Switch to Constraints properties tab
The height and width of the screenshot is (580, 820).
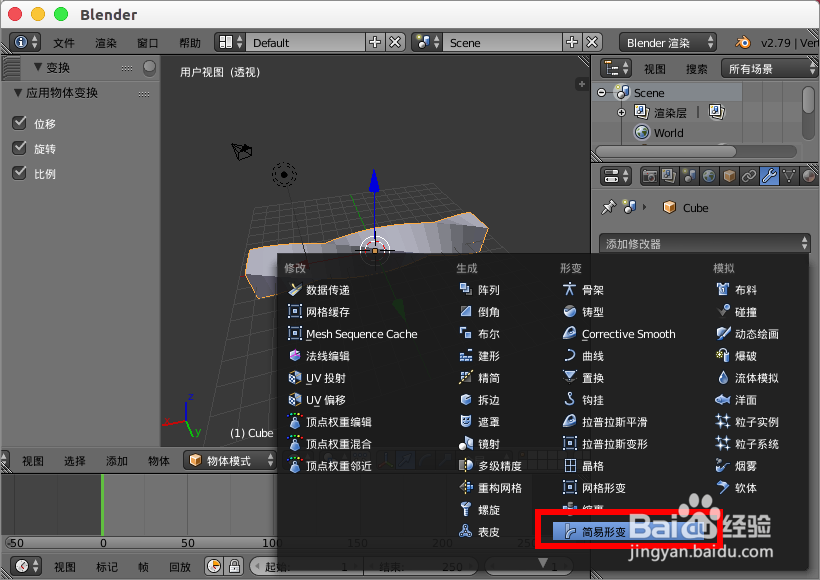pos(748,176)
